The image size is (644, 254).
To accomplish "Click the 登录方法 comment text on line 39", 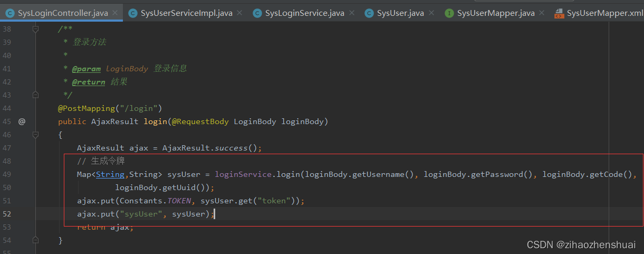I will 89,42.
